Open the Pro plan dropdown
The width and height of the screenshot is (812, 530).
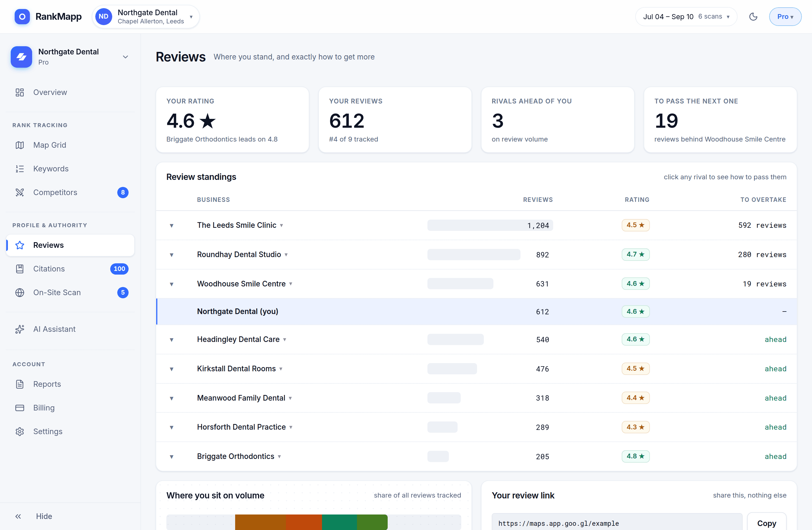coord(785,16)
